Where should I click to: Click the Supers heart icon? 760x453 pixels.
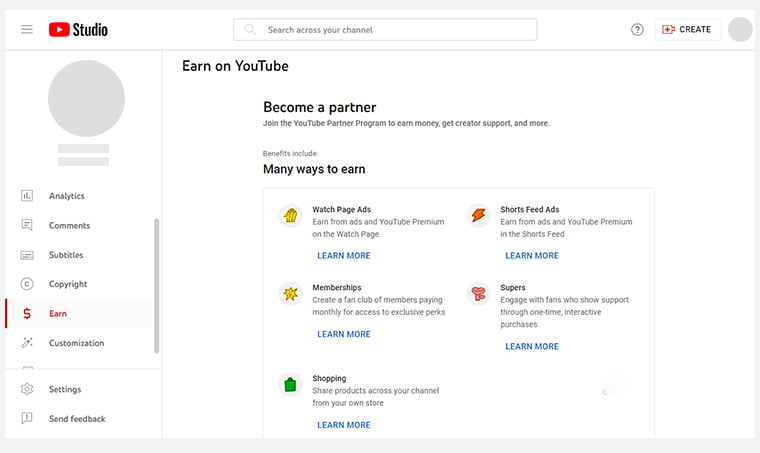tap(478, 293)
